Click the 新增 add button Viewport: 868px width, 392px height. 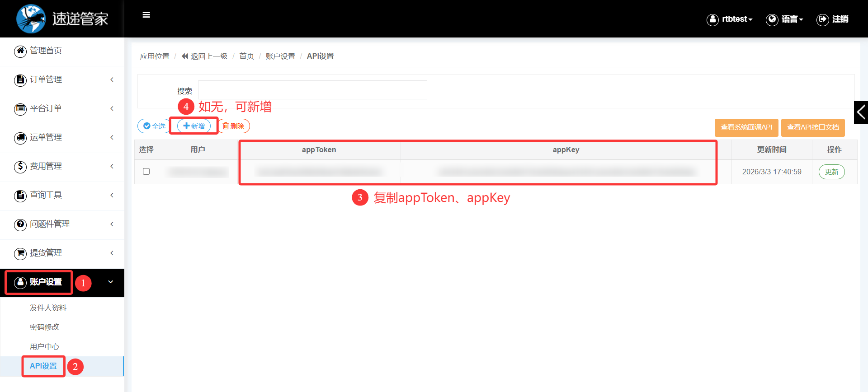coord(194,126)
